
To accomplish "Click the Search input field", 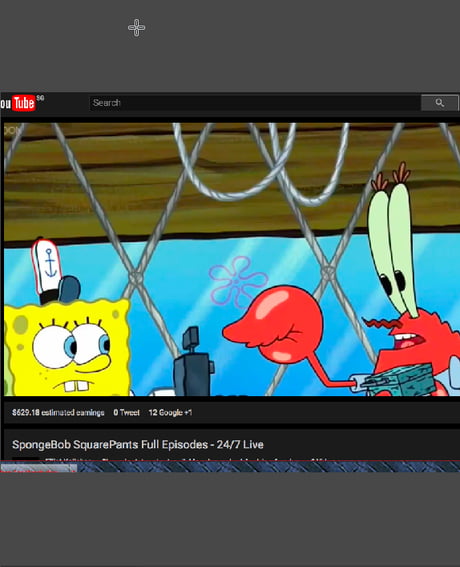I will tap(255, 103).
